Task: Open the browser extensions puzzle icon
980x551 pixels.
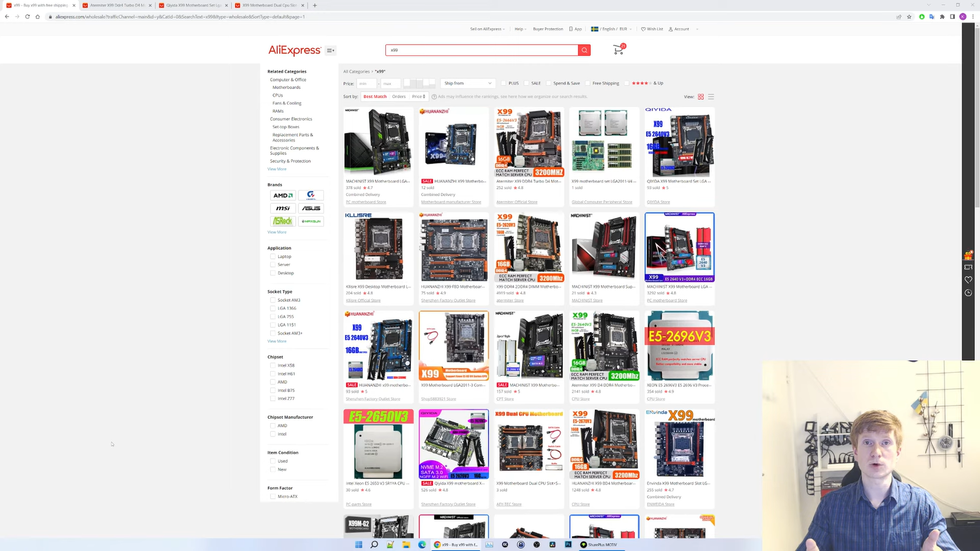Action: 942,17
